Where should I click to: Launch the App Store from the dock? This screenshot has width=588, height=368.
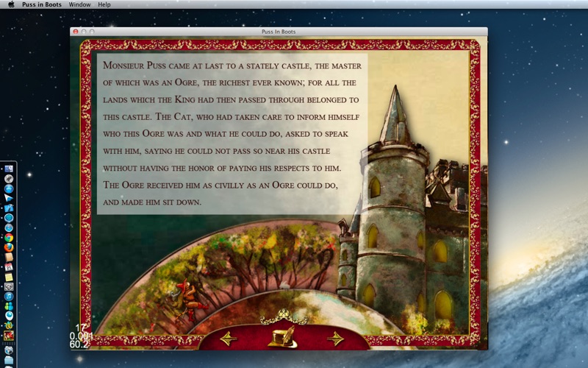(x=9, y=189)
